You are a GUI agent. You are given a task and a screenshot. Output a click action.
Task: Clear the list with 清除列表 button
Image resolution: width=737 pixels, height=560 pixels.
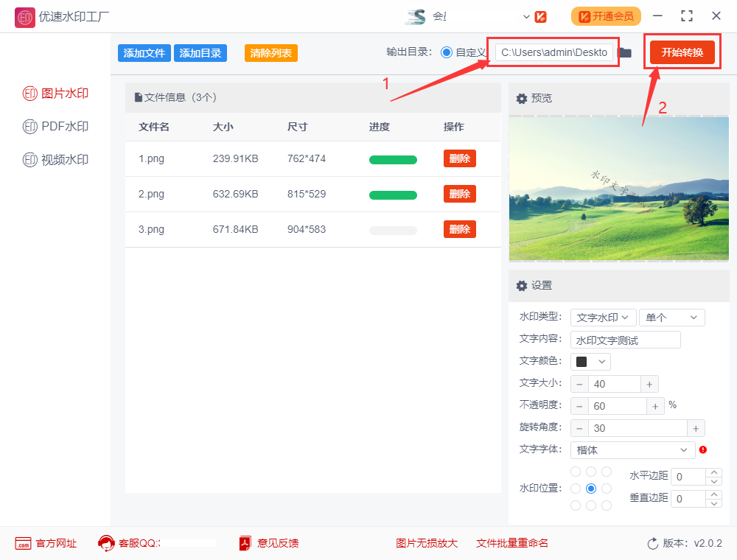[270, 53]
